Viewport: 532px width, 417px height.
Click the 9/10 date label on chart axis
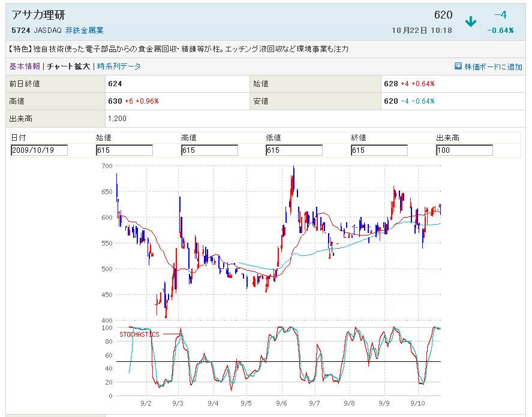(x=419, y=404)
